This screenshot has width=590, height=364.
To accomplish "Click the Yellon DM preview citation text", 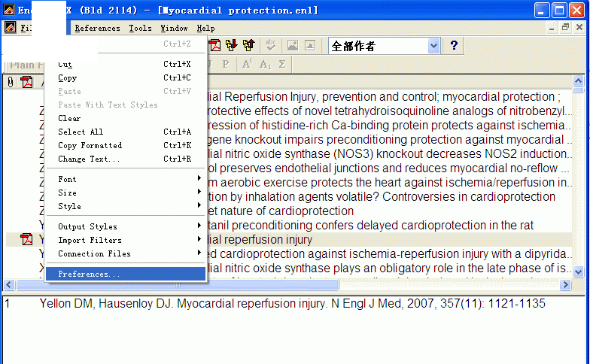I will tap(292, 304).
